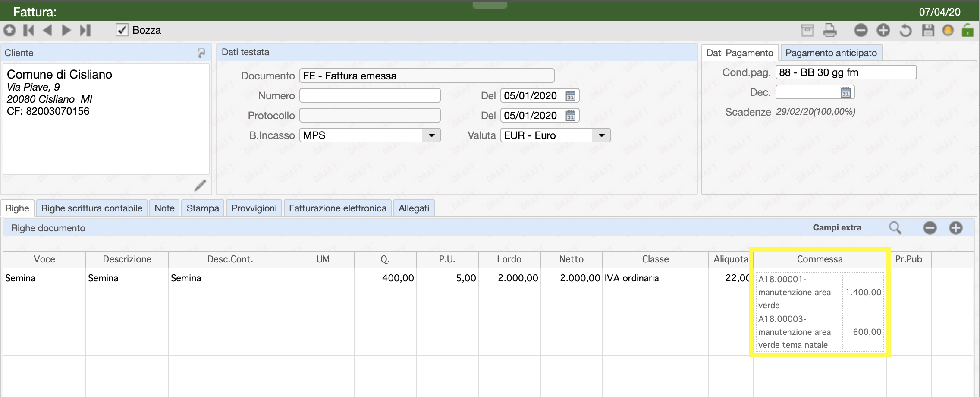Click the Commessa column header
The image size is (980, 397).
pos(820,259)
